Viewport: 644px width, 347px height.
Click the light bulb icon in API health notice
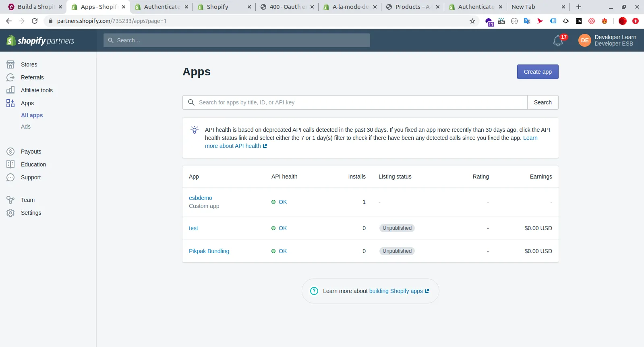(195, 130)
